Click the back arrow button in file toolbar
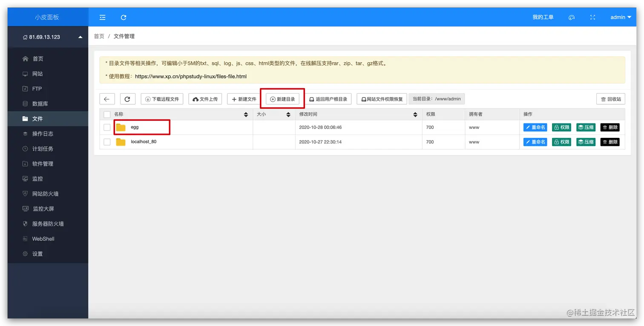The height and width of the screenshot is (326, 644). point(107,99)
